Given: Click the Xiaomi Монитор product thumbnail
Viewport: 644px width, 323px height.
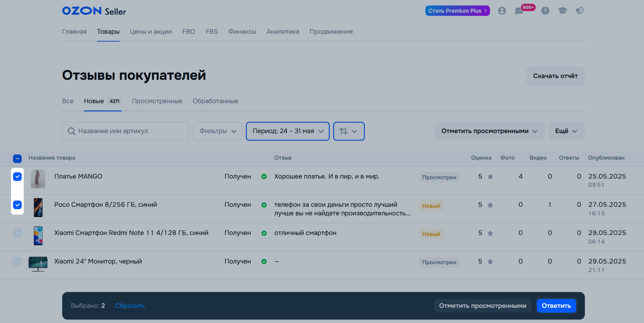Looking at the screenshot, I should click(x=38, y=264).
